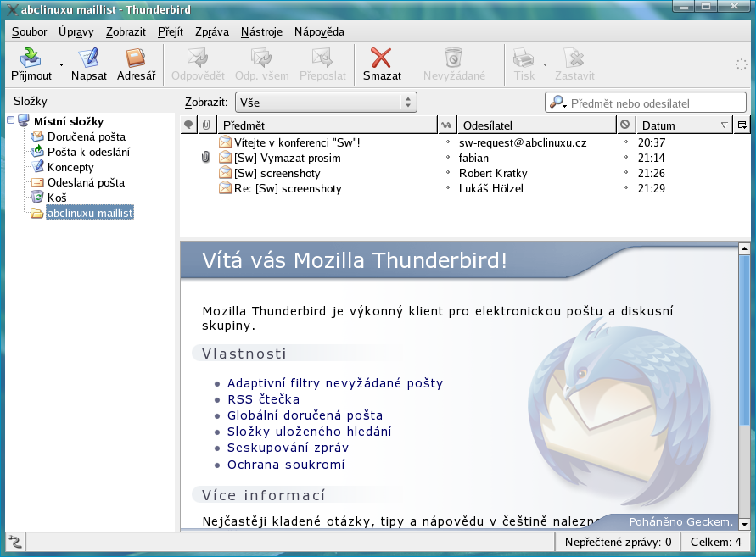
Task: Open the Přejít menu
Action: (x=171, y=32)
